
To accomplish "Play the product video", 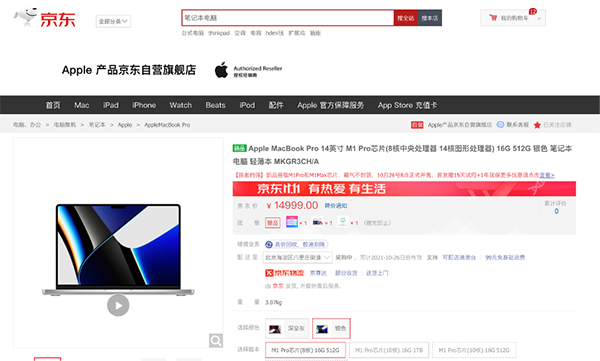I will (x=118, y=305).
